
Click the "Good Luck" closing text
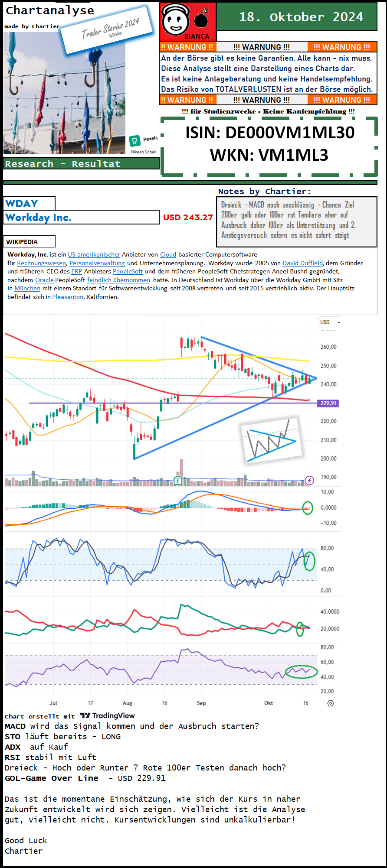[26, 841]
